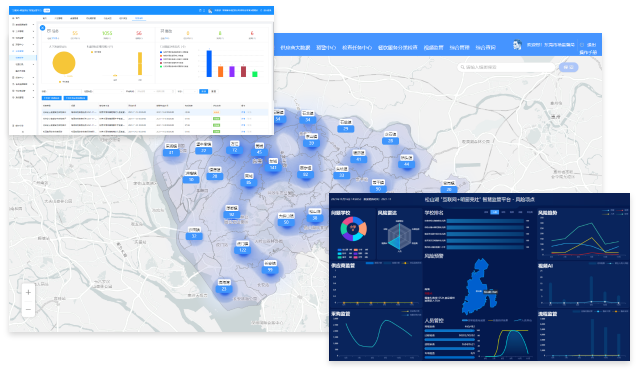Screen dimensions: 639x373
Task: Select the highlighted blue tab in 学校排名 panel
Action: tap(494, 212)
